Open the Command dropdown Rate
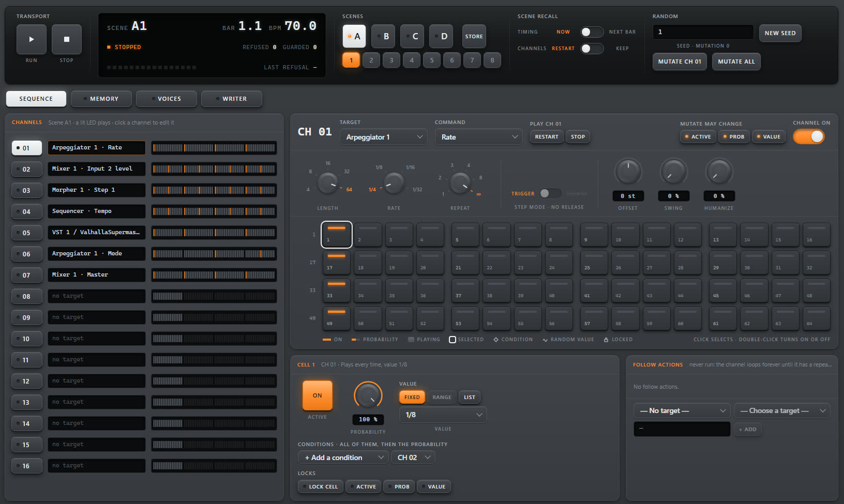The height and width of the screenshot is (504, 844). click(478, 137)
